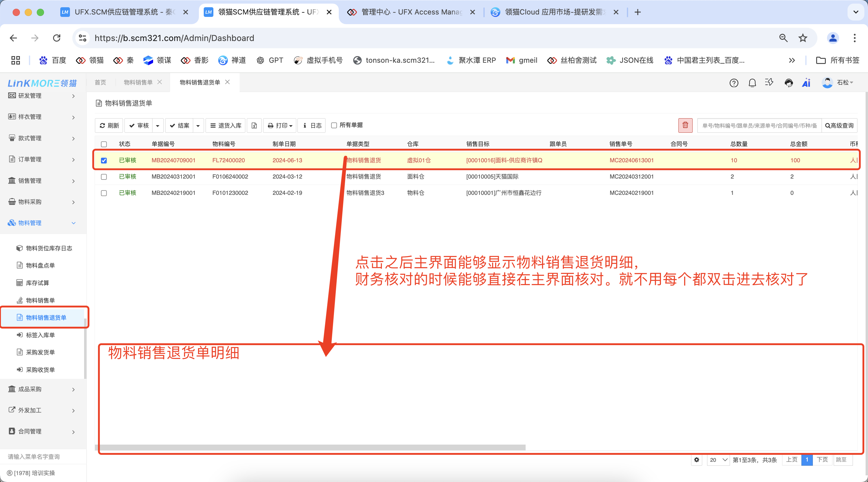Open the 首页 tab

[100, 82]
